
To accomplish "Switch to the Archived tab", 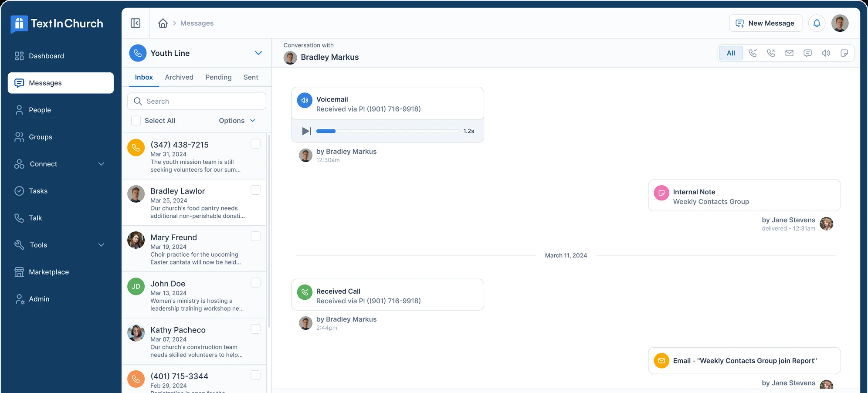I will (x=179, y=77).
